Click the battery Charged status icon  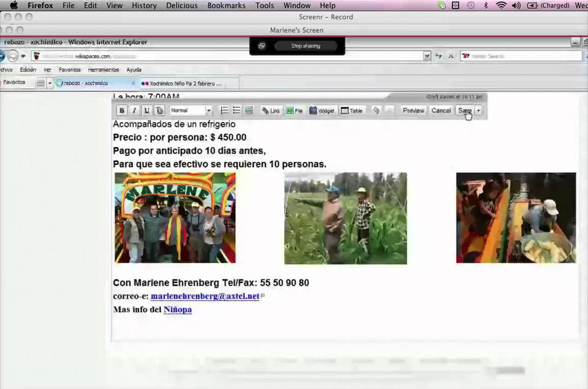point(549,5)
